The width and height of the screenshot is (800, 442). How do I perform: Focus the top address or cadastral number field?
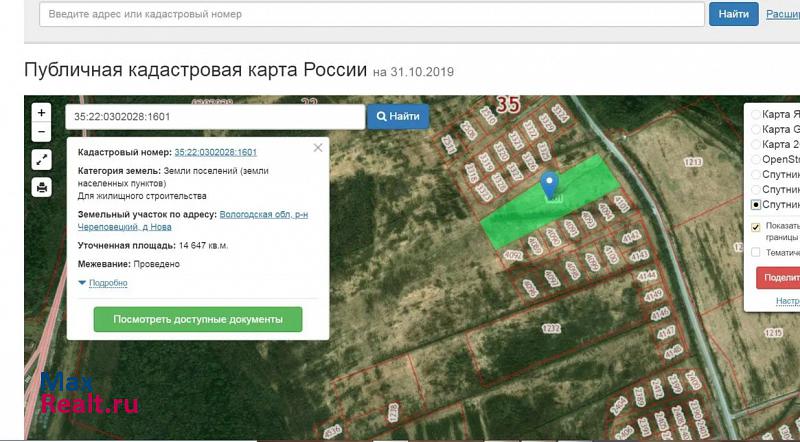click(370, 15)
